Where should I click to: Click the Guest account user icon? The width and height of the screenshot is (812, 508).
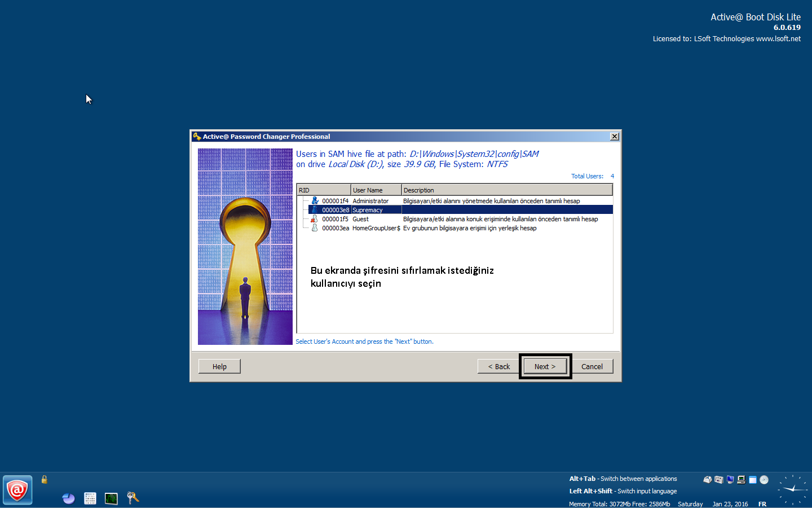[x=315, y=218]
